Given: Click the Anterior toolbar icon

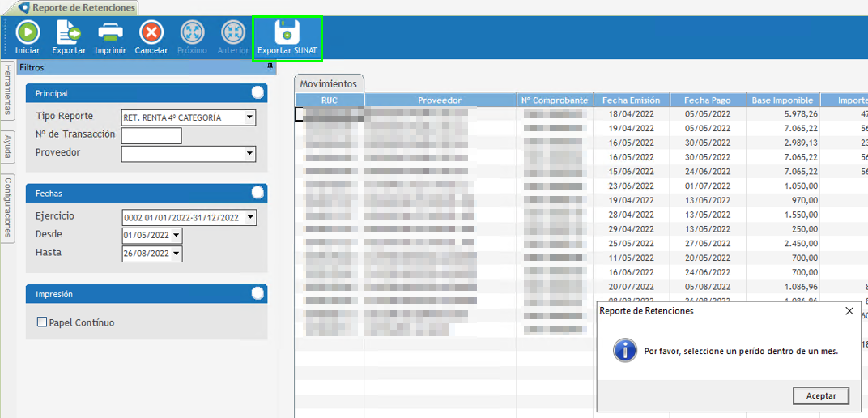Looking at the screenshot, I should (233, 32).
